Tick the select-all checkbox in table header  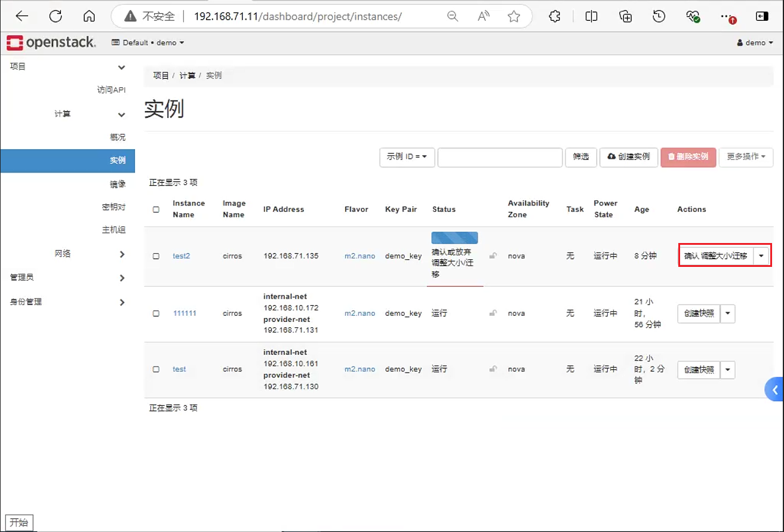[x=156, y=210]
